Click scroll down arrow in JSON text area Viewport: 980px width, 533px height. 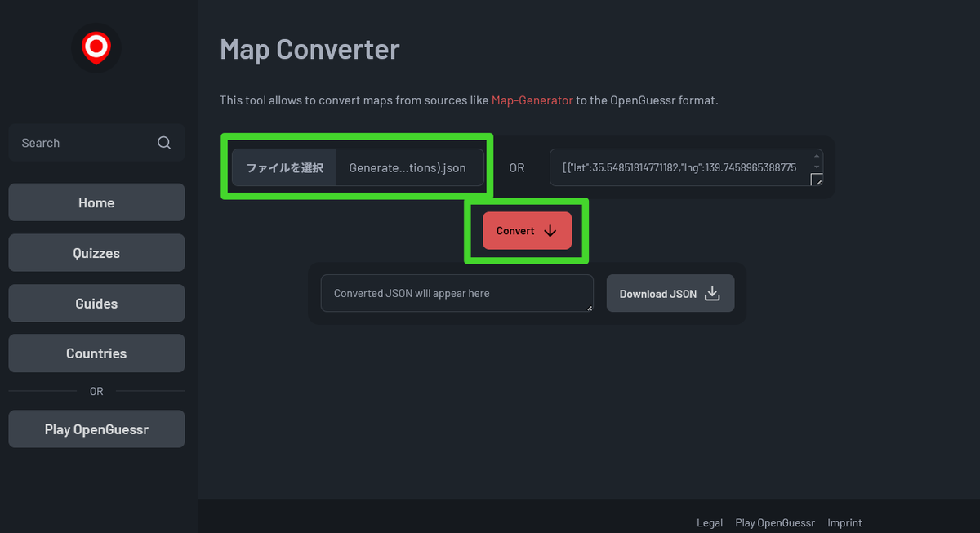point(817,166)
